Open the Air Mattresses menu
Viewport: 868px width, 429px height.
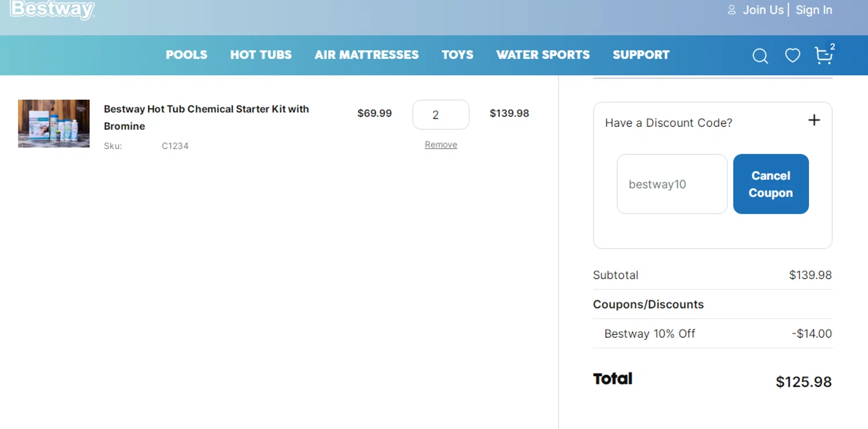(366, 55)
